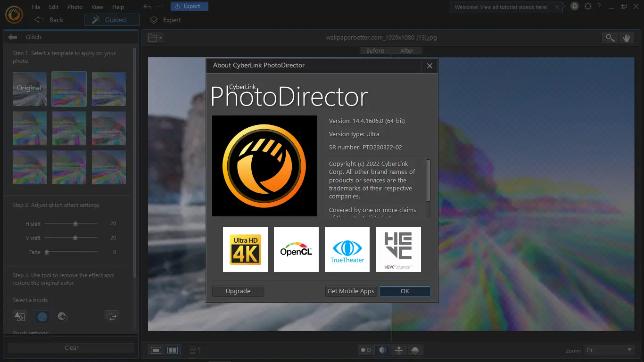Close the About CyberLink PhotoDirector dialog
The height and width of the screenshot is (362, 644).
pos(429,66)
